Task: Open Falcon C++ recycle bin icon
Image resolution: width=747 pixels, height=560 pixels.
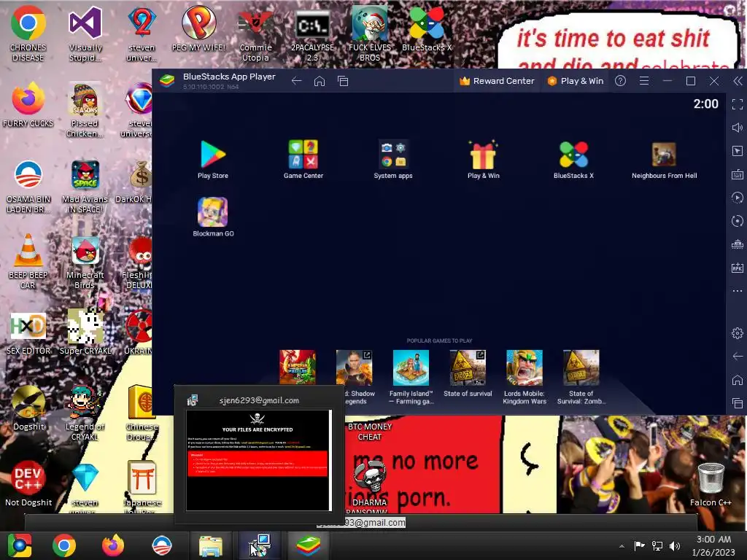Action: click(711, 484)
